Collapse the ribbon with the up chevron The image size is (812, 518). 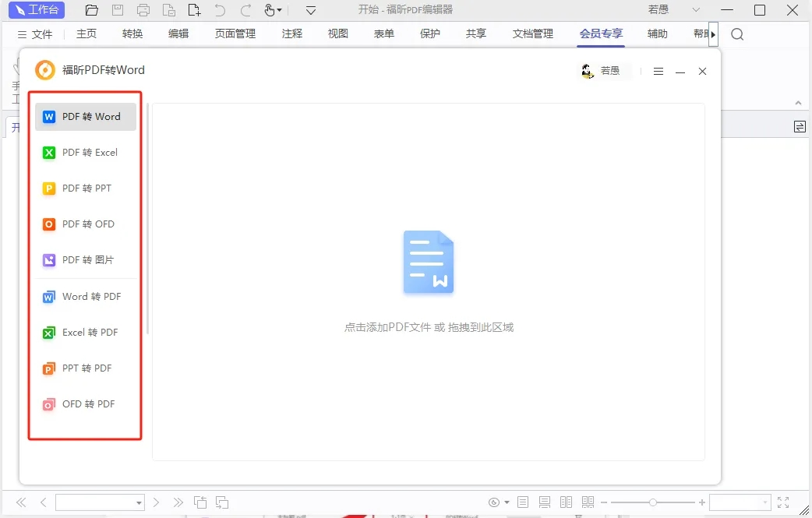tap(798, 103)
